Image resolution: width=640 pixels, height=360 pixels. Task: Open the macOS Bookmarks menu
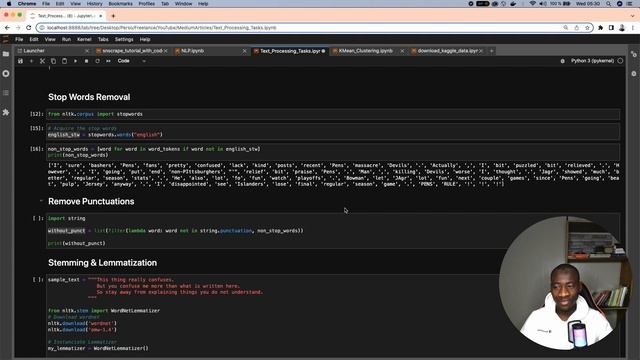(120, 4)
